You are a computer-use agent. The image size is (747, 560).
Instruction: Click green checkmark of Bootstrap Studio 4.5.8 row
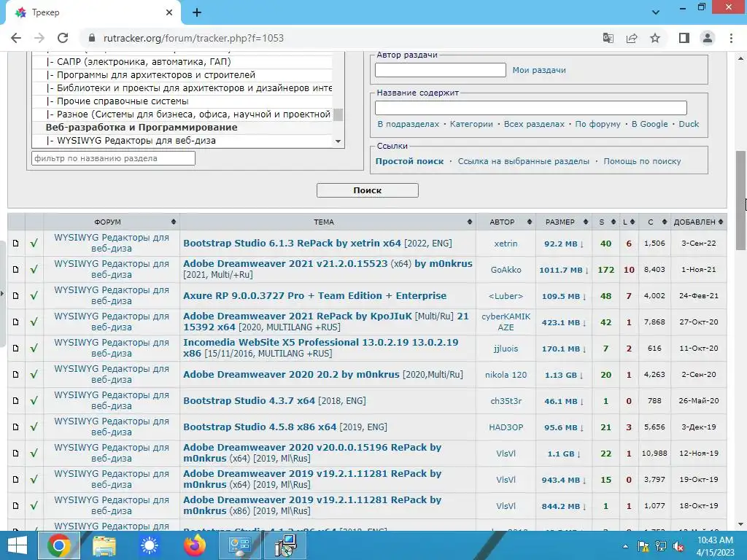(x=34, y=427)
